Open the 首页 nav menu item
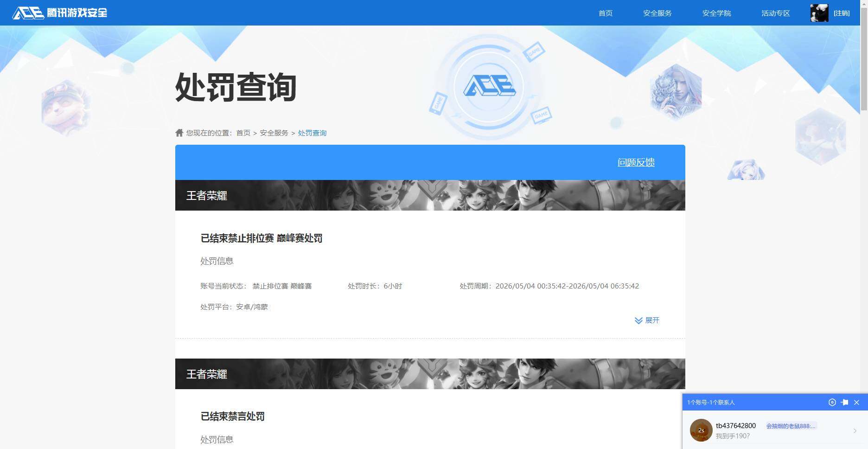Screen dimensions: 868x449 coord(605,13)
